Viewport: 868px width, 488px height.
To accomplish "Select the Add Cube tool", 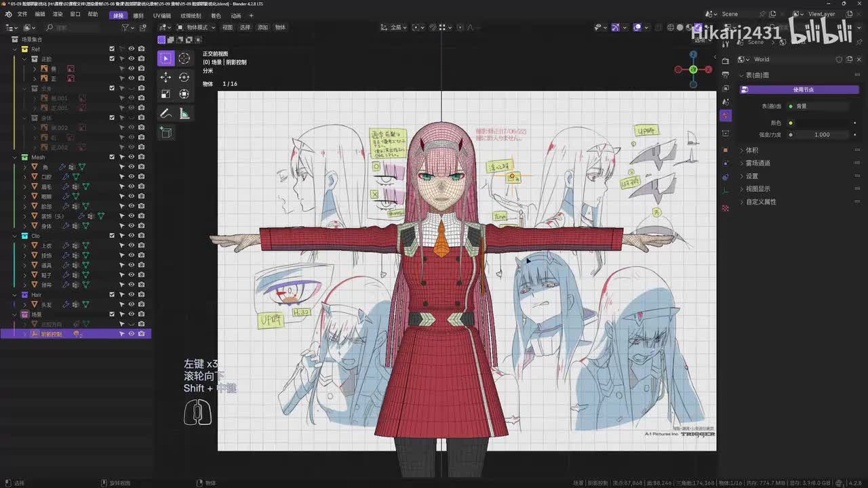I will tap(166, 133).
